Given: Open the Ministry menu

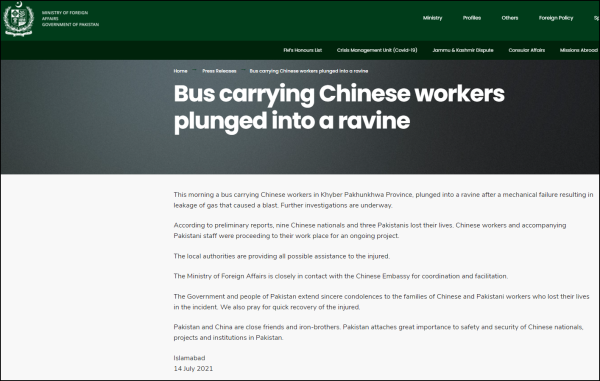Looking at the screenshot, I should click(x=432, y=18).
